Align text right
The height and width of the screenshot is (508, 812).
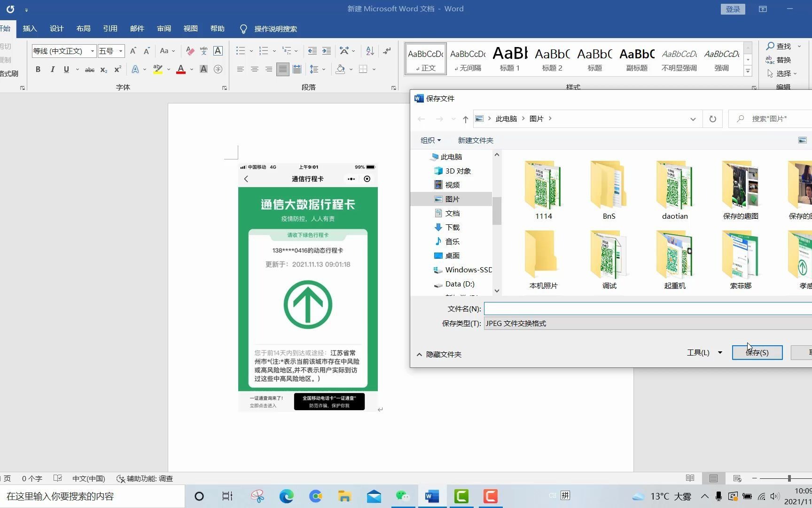click(268, 69)
